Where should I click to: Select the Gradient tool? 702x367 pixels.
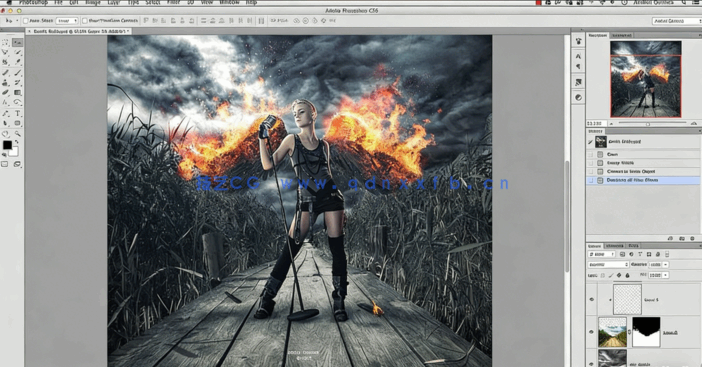click(17, 93)
